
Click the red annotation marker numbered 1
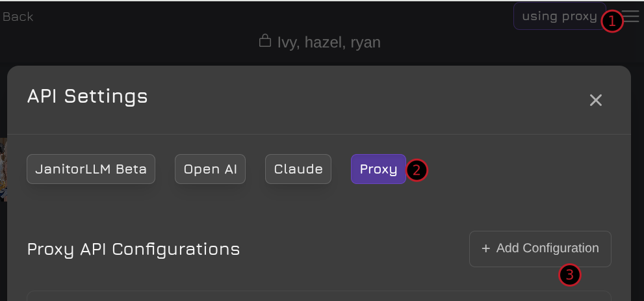[x=612, y=21]
